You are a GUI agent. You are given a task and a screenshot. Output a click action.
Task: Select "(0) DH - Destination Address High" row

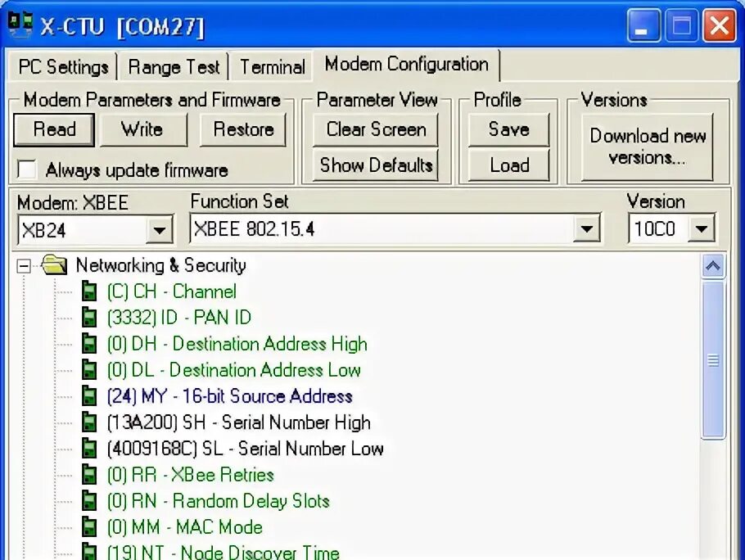(237, 343)
